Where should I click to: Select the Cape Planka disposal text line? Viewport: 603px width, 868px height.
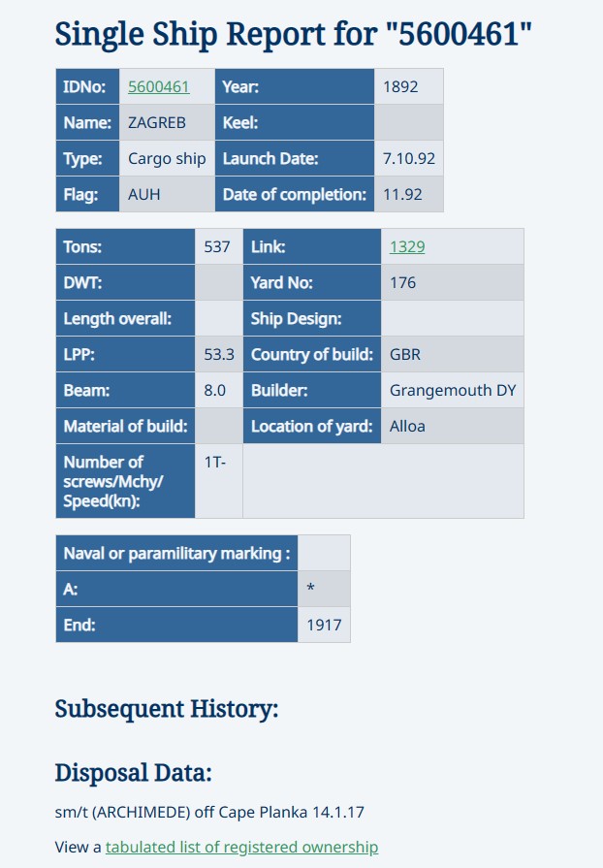209,812
